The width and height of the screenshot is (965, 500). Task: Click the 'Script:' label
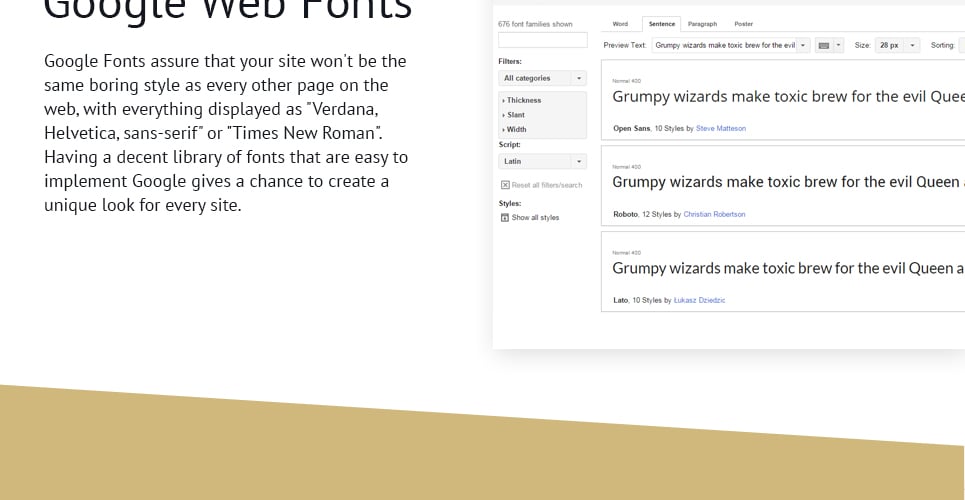(509, 145)
